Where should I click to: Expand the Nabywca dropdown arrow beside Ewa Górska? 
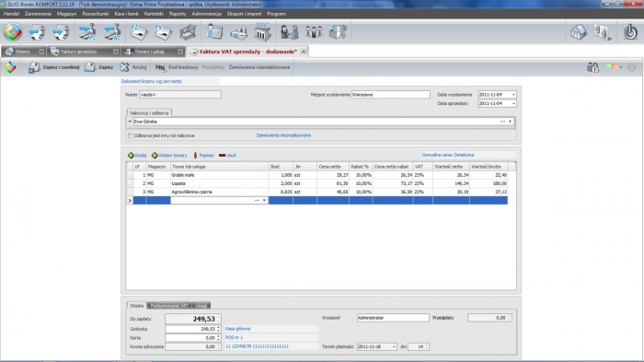pyautogui.click(x=130, y=122)
